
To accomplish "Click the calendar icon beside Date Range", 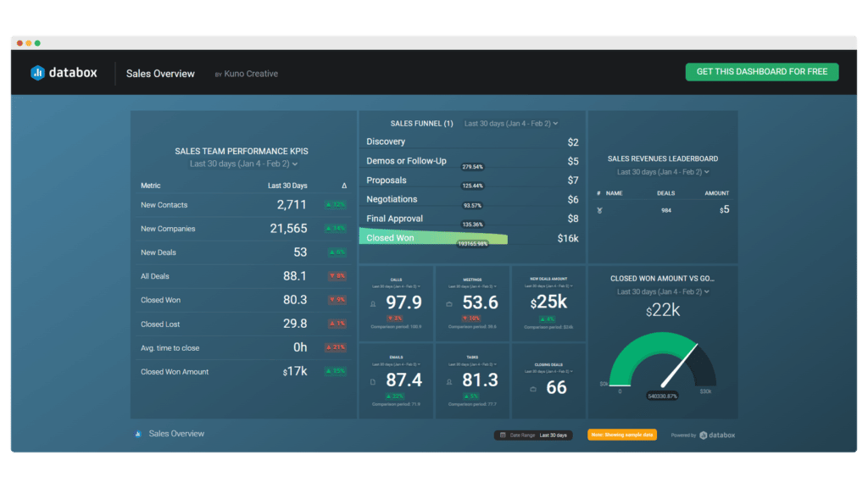I will 504,435.
